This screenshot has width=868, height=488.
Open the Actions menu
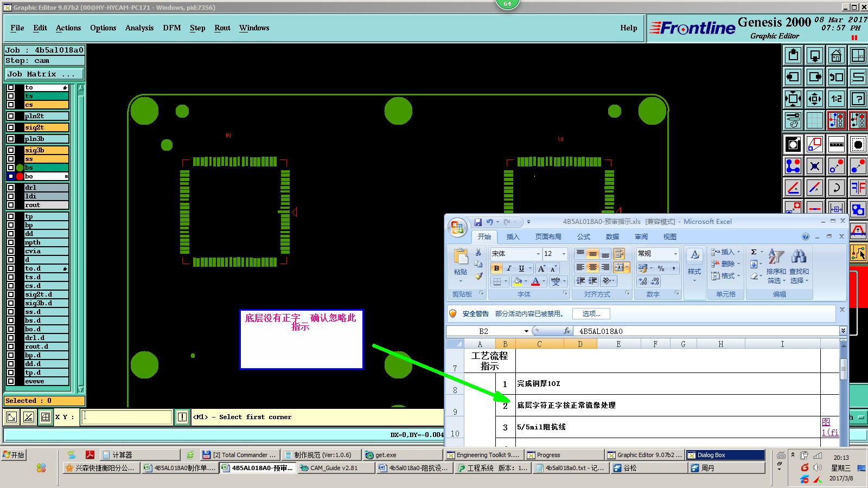(68, 28)
